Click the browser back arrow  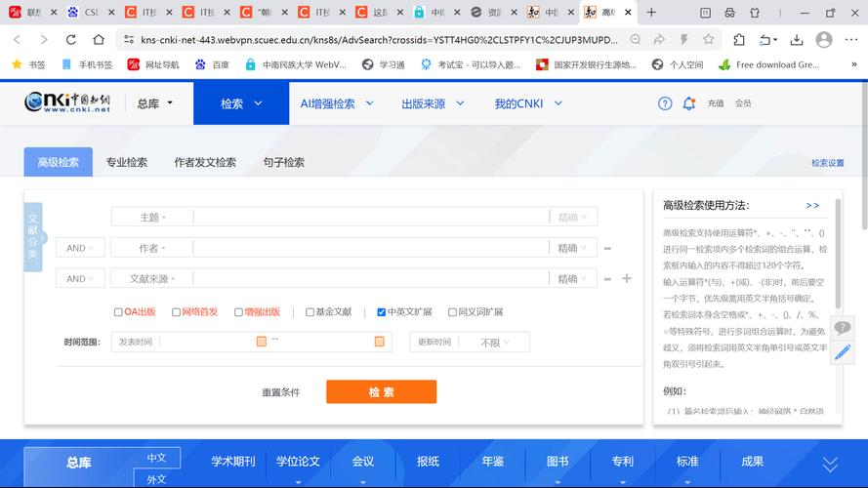(18, 39)
